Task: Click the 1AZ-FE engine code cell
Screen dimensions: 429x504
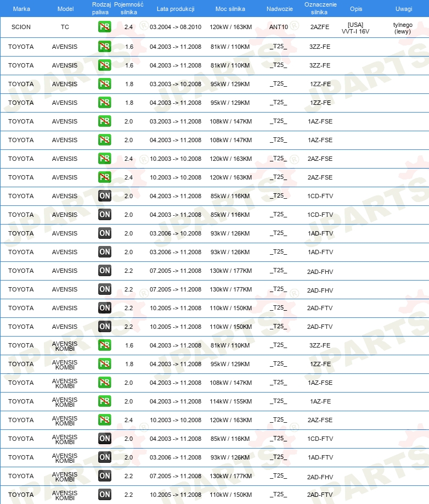Action: click(320, 401)
